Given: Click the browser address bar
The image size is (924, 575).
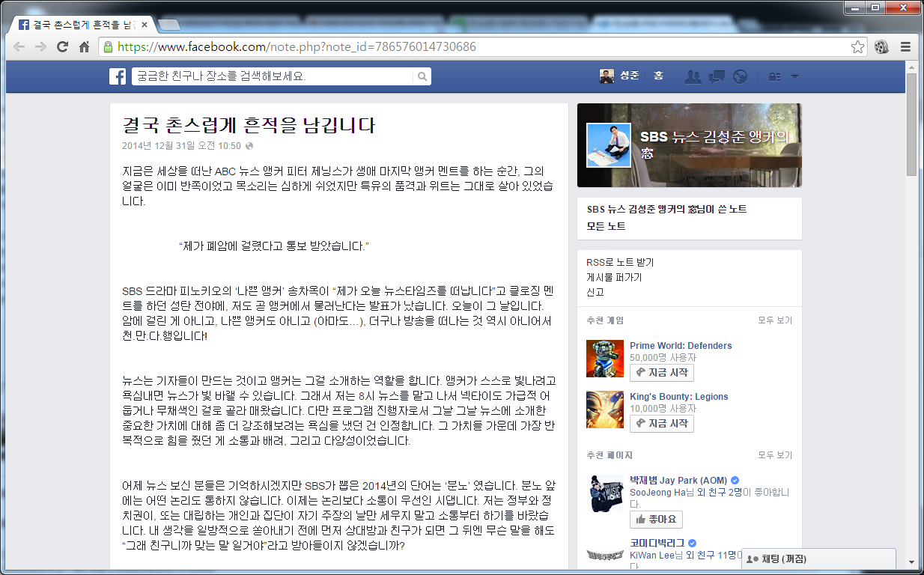Looking at the screenshot, I should 483,46.
